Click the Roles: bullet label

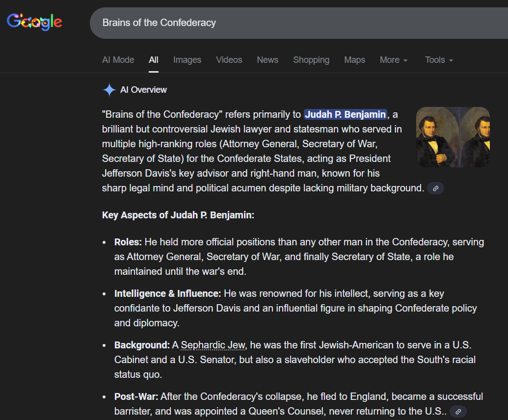(128, 242)
